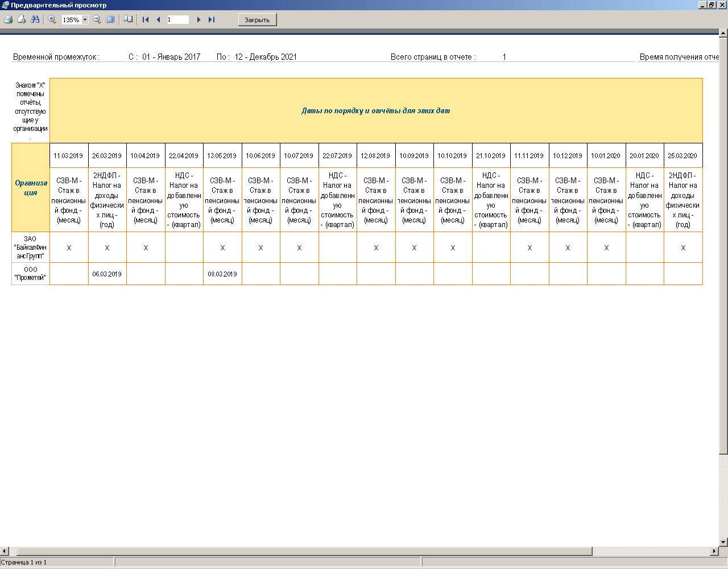Click the horizontal scrollbar left arrow
Image resolution: width=728 pixels, height=569 pixels.
pyautogui.click(x=5, y=551)
